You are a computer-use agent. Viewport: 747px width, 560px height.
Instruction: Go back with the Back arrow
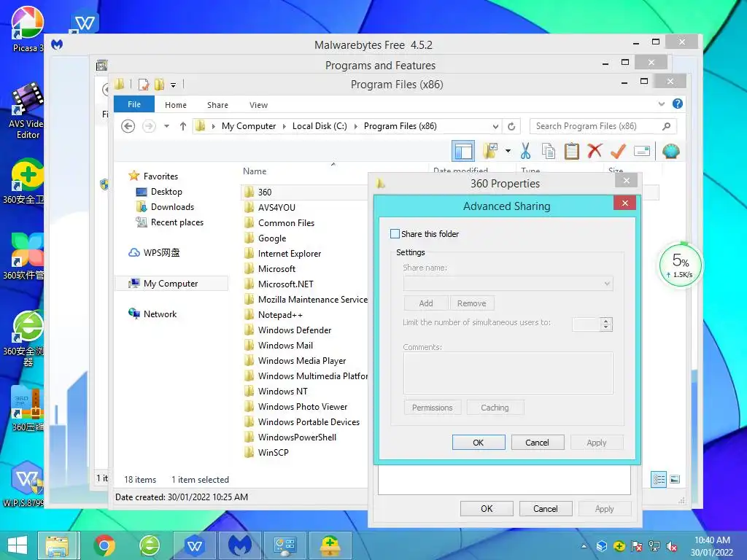click(128, 126)
